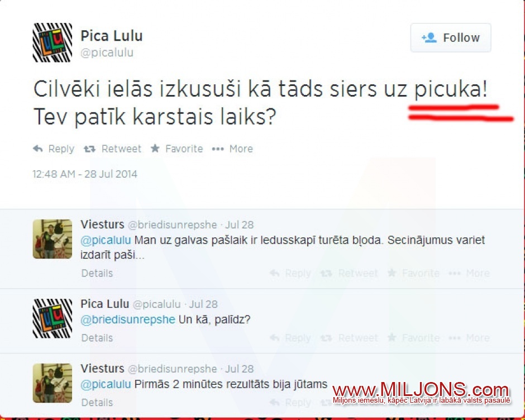Click the Follow button for Pica Lulu
The width and height of the screenshot is (525, 420).
pyautogui.click(x=451, y=37)
